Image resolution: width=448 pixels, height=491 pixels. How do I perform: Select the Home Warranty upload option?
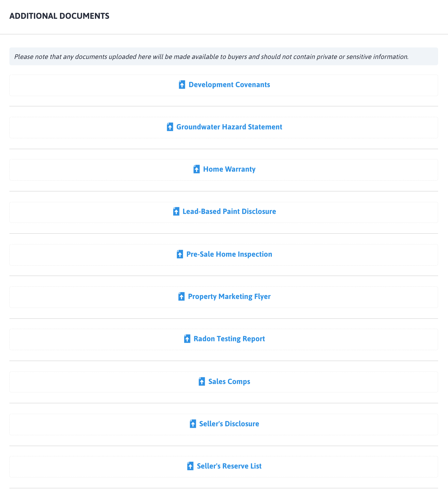[x=229, y=169]
